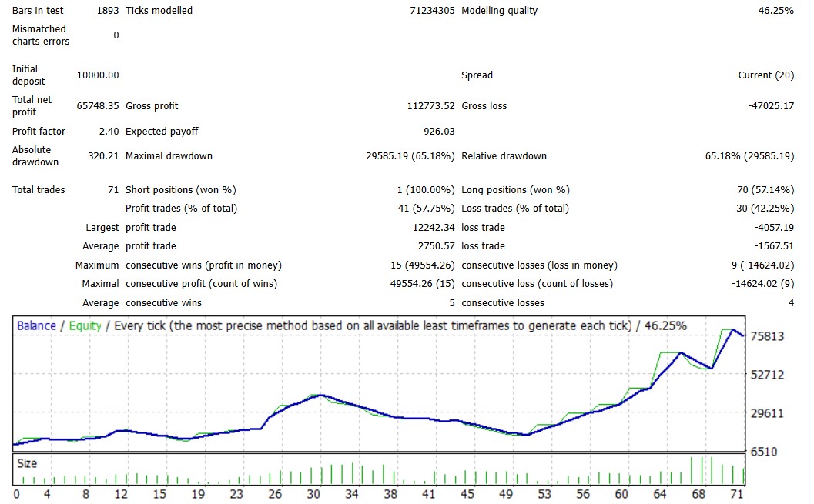Click the Spread value Current (20)

(765, 75)
